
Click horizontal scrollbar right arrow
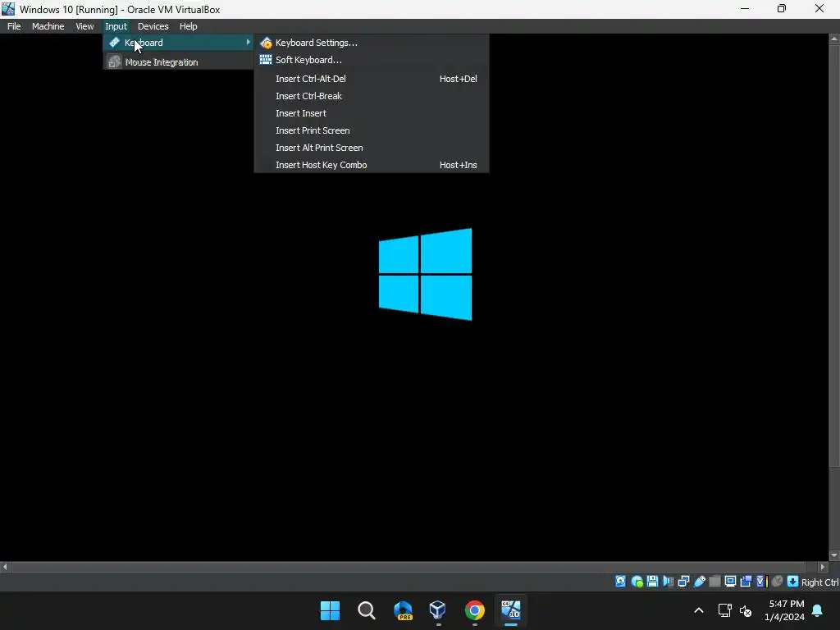822,566
